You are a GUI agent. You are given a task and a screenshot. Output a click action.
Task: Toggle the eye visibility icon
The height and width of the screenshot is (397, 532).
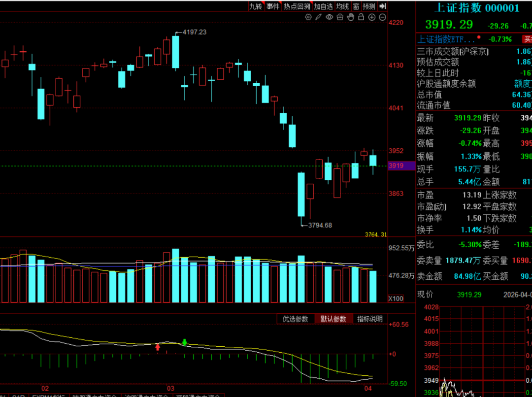(x=330, y=17)
